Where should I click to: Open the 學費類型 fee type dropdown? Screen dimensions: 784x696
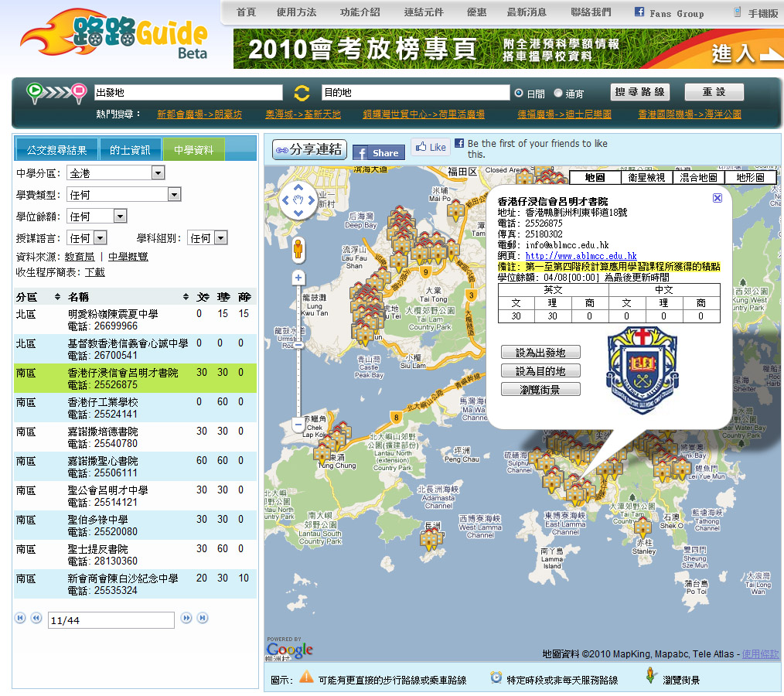click(x=124, y=195)
